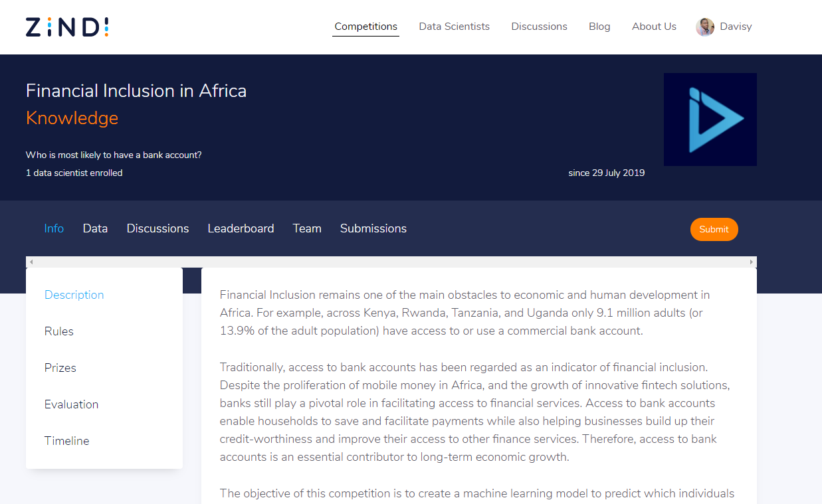Visit the Blog page
Image resolution: width=822 pixels, height=504 pixels.
click(x=599, y=27)
